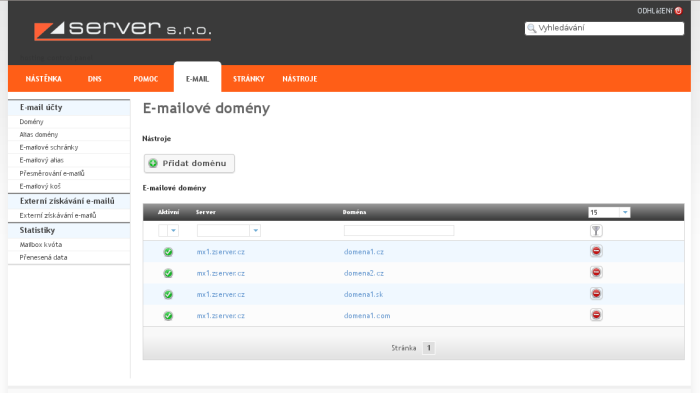Open the domena2.cz domain link
700x393 pixels.
[363, 273]
